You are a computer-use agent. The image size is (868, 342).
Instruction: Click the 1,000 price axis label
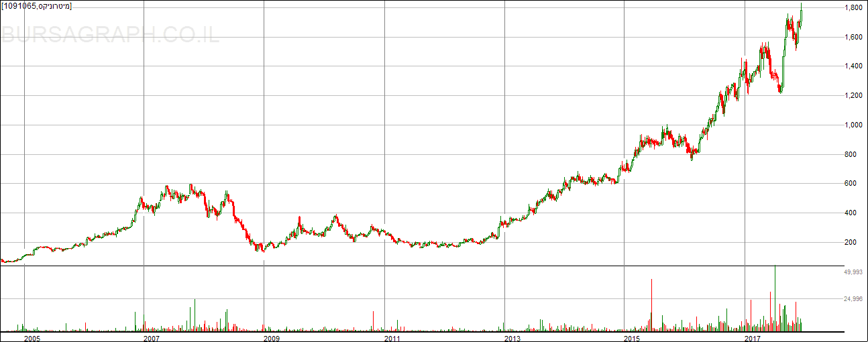coord(853,125)
